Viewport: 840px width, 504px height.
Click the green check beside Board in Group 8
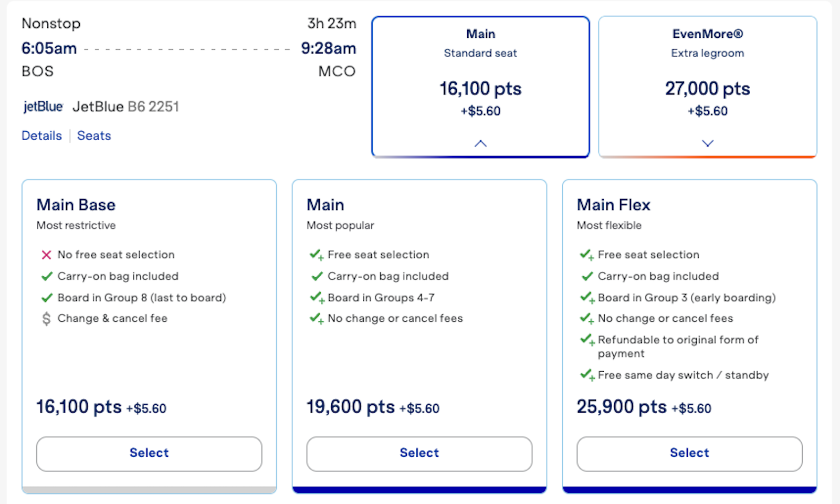click(47, 298)
